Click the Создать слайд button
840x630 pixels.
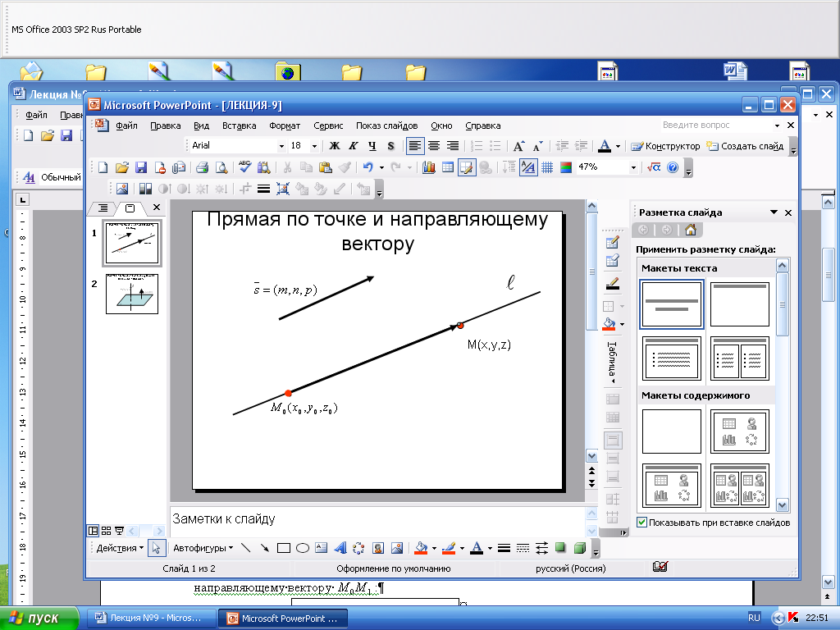(x=745, y=146)
